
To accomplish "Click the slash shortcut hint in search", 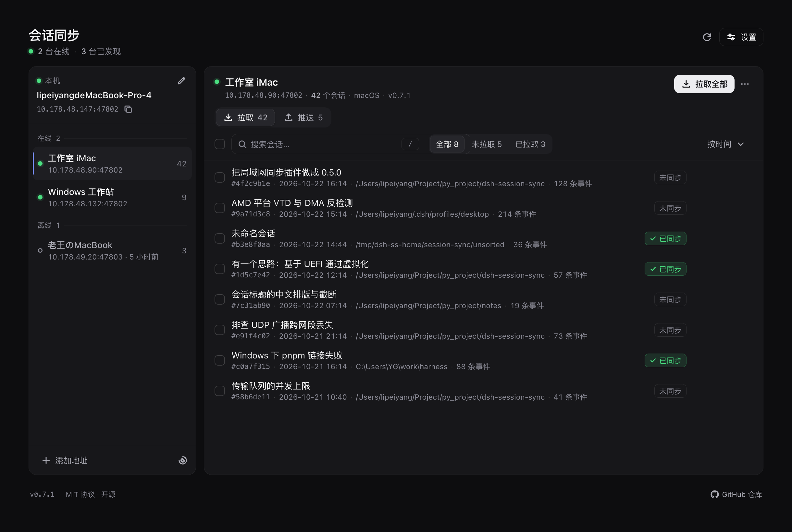I will pos(410,144).
